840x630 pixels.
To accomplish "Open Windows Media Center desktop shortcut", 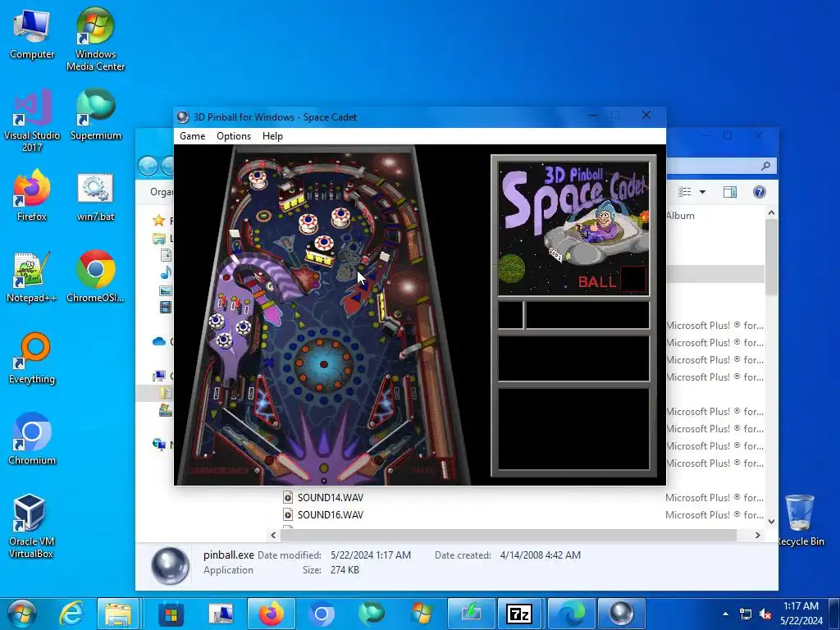I will tap(95, 39).
